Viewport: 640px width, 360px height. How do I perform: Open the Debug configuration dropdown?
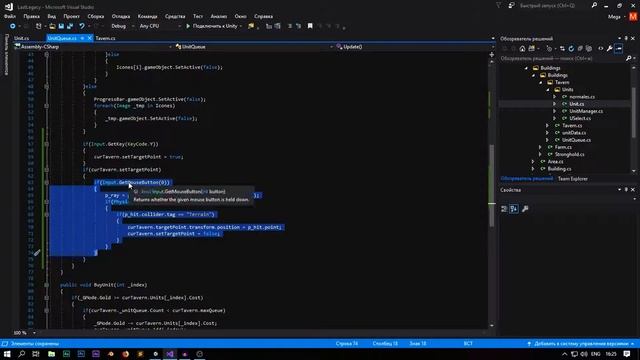pos(122,26)
